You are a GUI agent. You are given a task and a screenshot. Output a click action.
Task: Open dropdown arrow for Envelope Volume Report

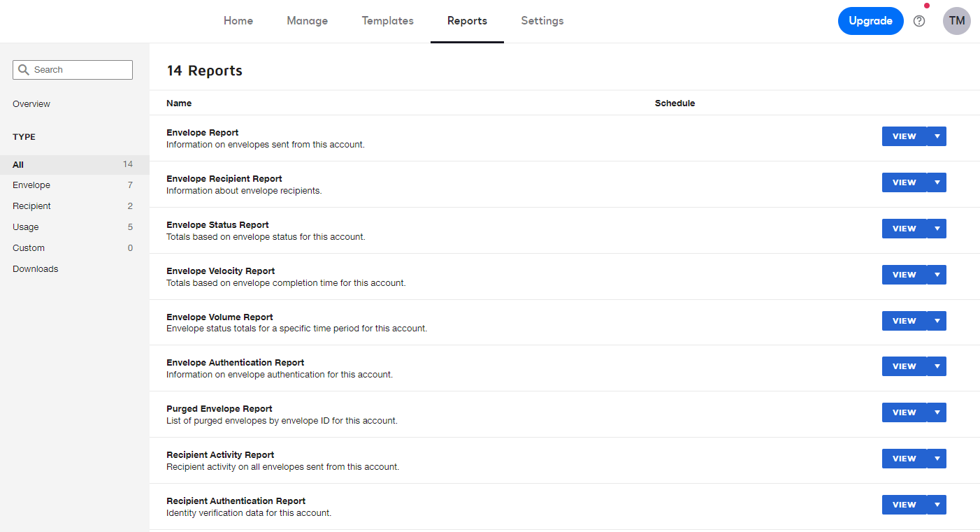937,321
